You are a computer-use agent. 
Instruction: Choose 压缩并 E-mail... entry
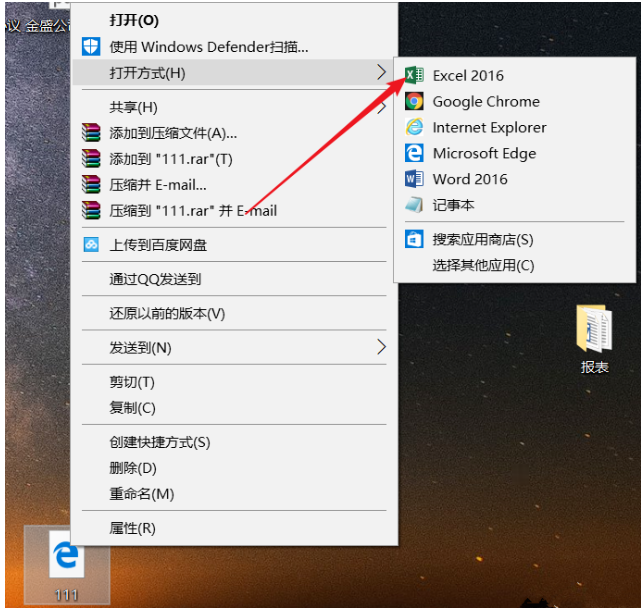click(234, 184)
